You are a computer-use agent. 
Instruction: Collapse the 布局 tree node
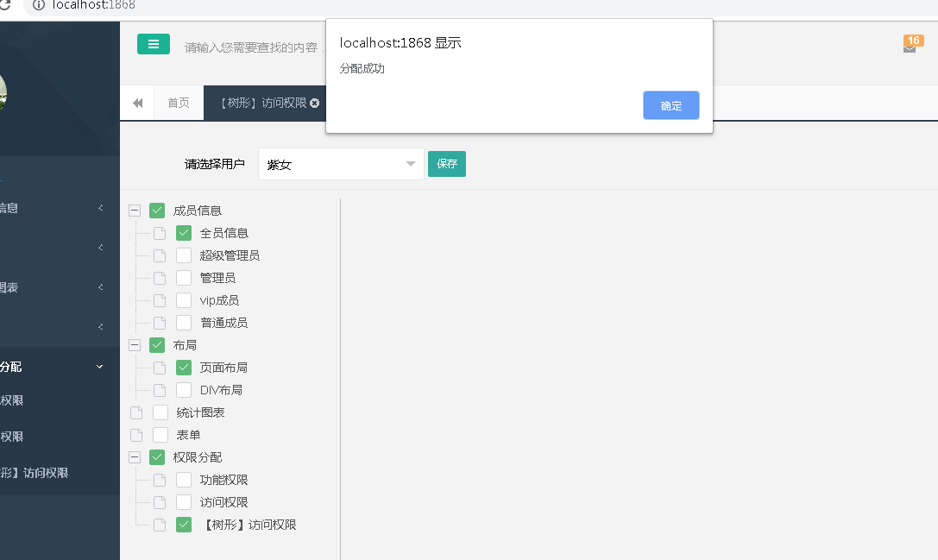135,345
